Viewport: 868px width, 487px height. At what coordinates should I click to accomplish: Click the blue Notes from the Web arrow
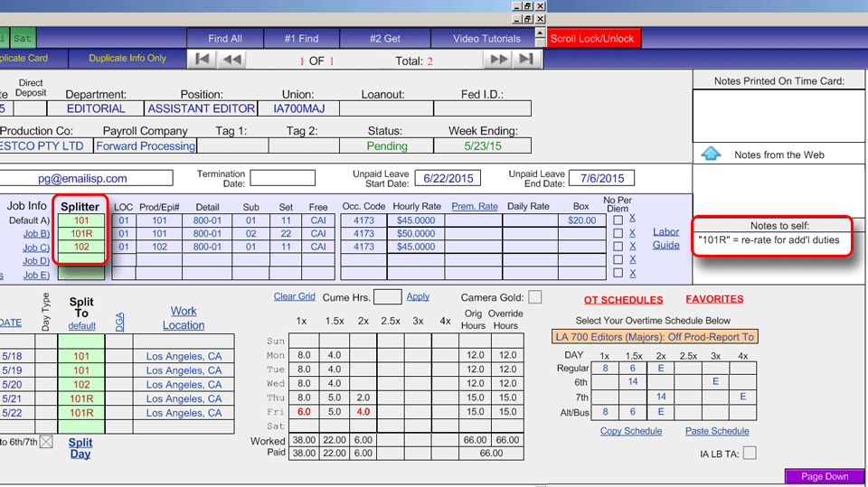click(x=711, y=154)
